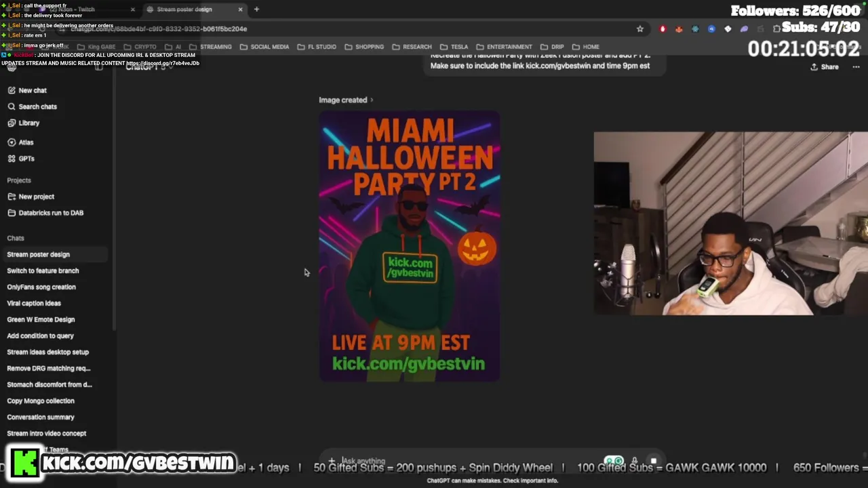The width and height of the screenshot is (868, 488).
Task: Open a new browser tab
Action: [256, 9]
